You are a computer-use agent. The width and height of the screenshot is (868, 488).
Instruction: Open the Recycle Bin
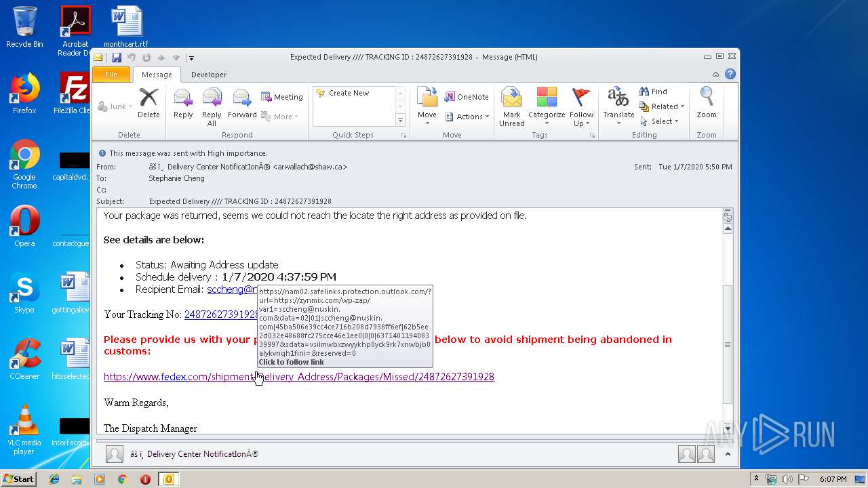tap(24, 27)
